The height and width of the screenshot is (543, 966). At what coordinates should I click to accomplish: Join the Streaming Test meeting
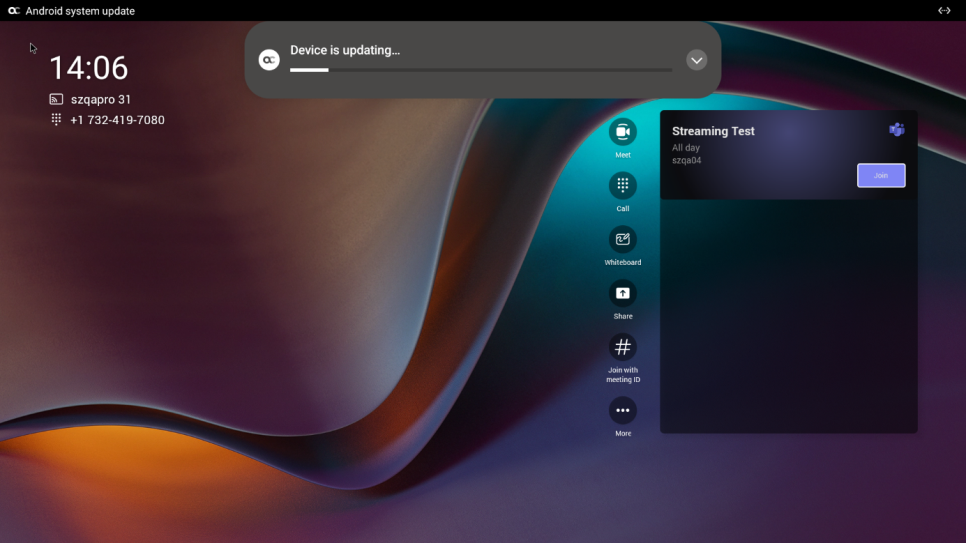pos(880,175)
